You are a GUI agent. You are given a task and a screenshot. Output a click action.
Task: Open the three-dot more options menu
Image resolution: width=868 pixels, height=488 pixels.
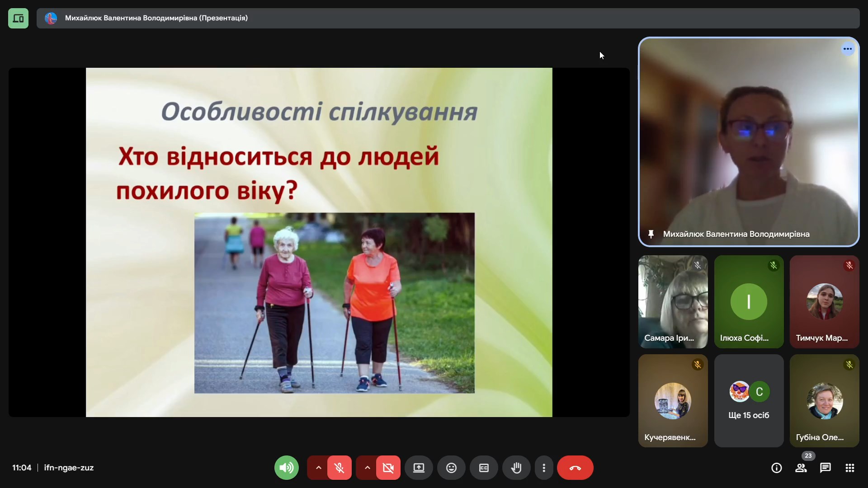click(x=544, y=468)
